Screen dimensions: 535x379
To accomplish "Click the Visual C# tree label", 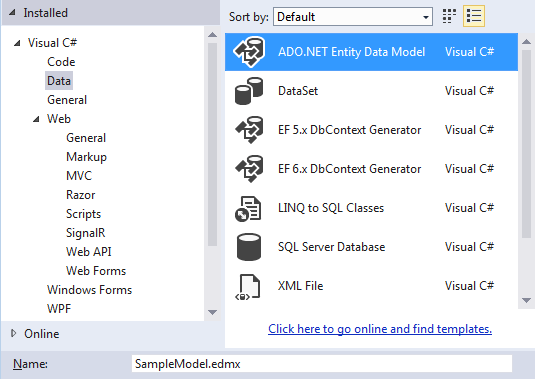I will click(x=52, y=43).
